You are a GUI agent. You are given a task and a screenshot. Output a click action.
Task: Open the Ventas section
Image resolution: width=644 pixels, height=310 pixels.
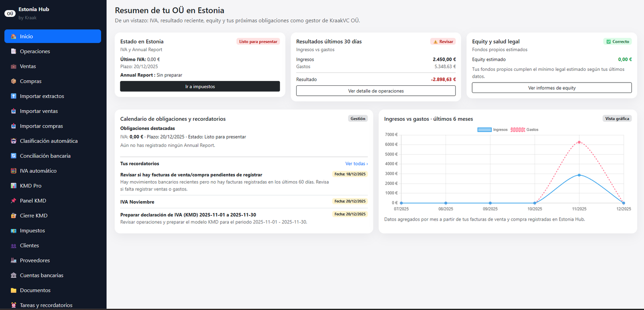pos(53,66)
